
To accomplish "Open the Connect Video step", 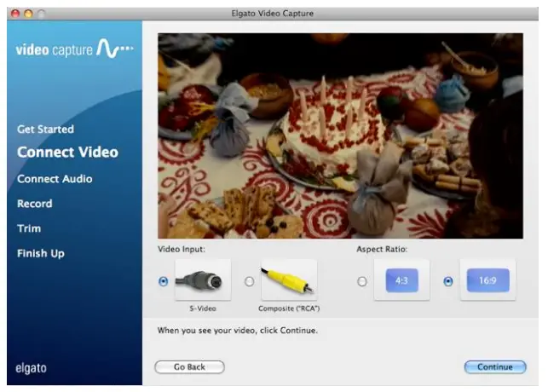I will click(68, 152).
